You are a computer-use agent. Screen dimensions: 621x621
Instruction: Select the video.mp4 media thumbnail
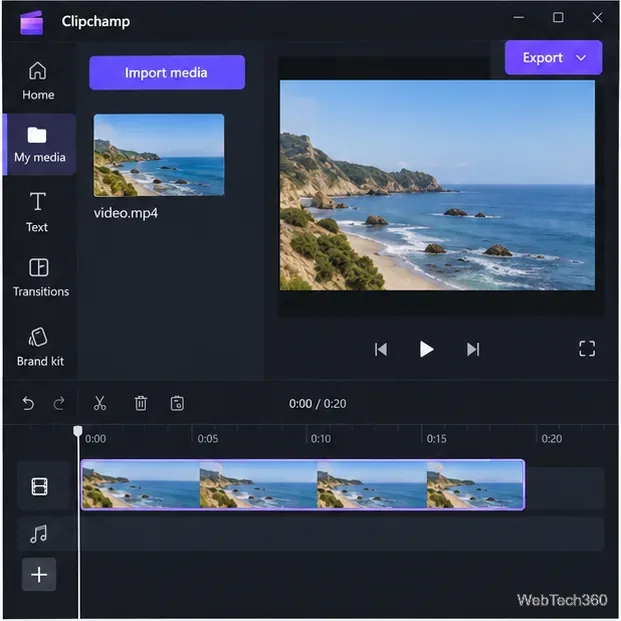pyautogui.click(x=159, y=155)
